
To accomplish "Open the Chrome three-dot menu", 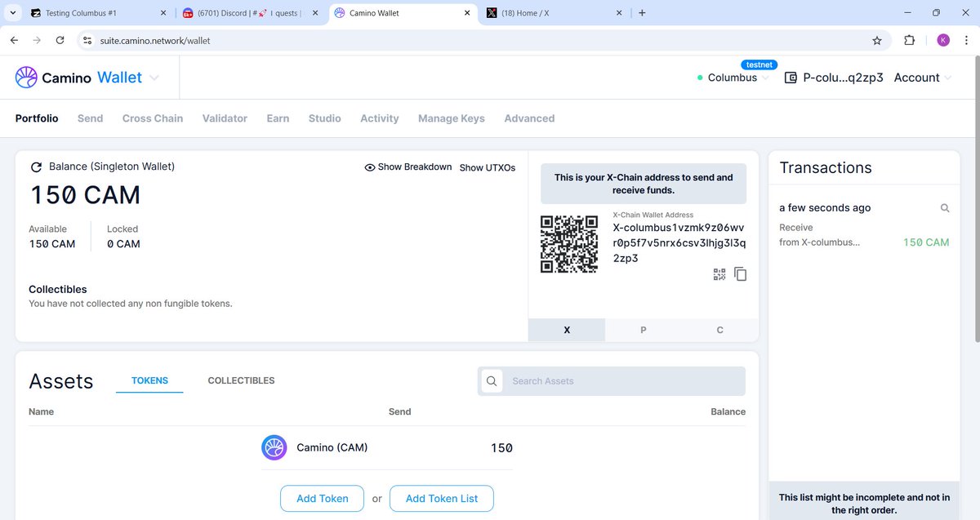I will [968, 40].
